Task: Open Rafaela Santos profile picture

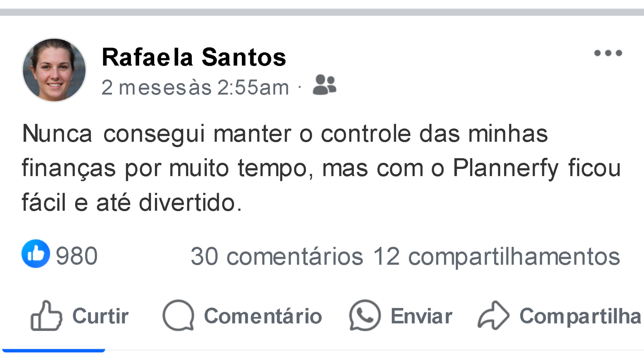Action: coord(54,70)
